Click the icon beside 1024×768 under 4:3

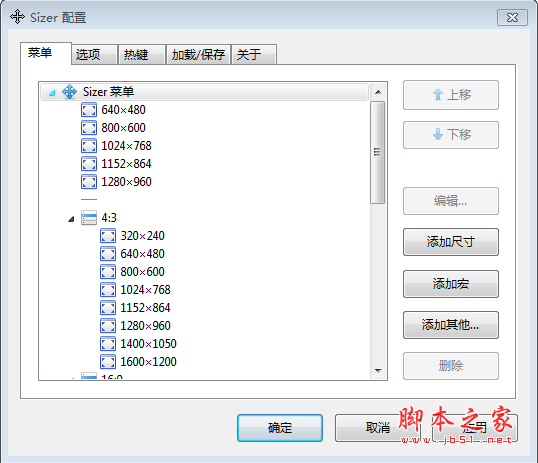pyautogui.click(x=108, y=290)
